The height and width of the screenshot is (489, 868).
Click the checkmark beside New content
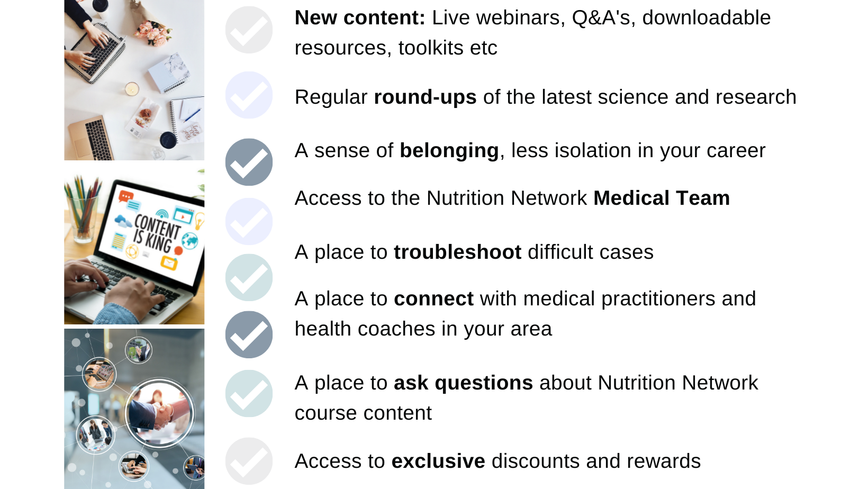click(249, 30)
